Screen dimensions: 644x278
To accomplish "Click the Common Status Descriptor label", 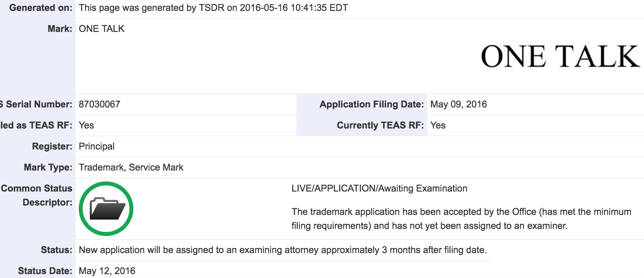I will coord(37,195).
